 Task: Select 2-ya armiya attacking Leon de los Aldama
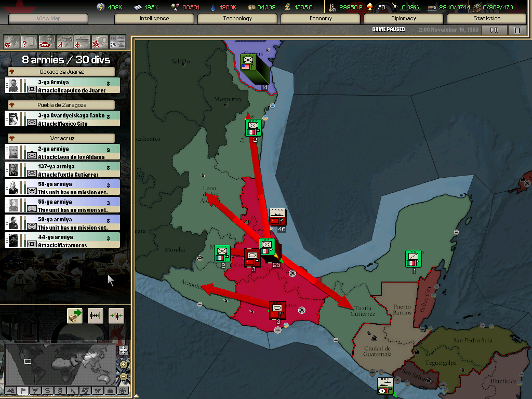coord(62,152)
